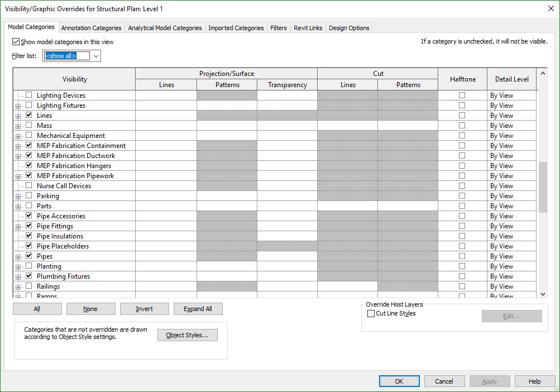Open the Filters tab
The width and height of the screenshot is (560, 392).
point(278,27)
